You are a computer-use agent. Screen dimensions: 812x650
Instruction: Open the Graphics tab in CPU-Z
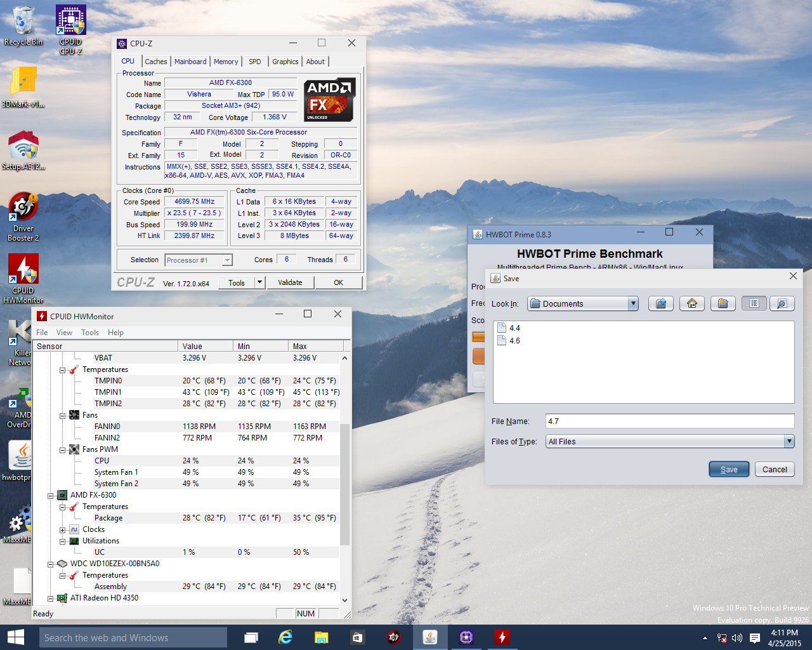pos(285,62)
